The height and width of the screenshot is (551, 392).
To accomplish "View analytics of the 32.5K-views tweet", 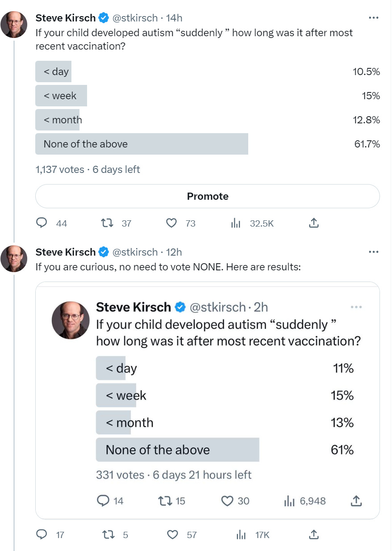I will [236, 223].
